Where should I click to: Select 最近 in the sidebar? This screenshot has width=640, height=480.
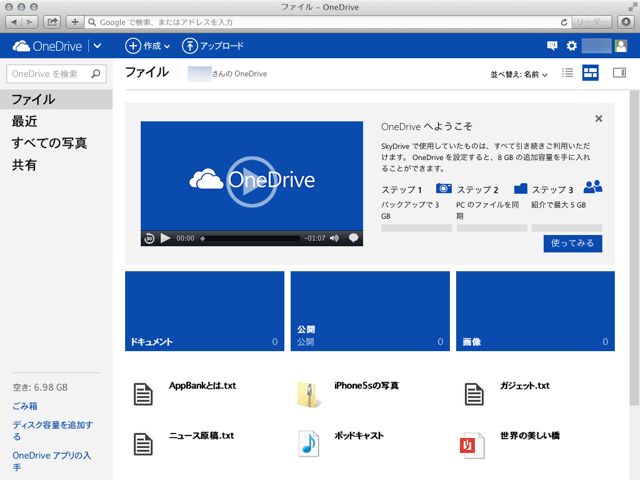coord(24,121)
